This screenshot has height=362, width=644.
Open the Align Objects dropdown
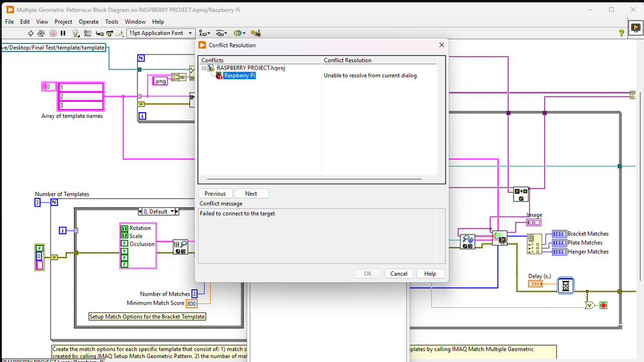pos(204,33)
